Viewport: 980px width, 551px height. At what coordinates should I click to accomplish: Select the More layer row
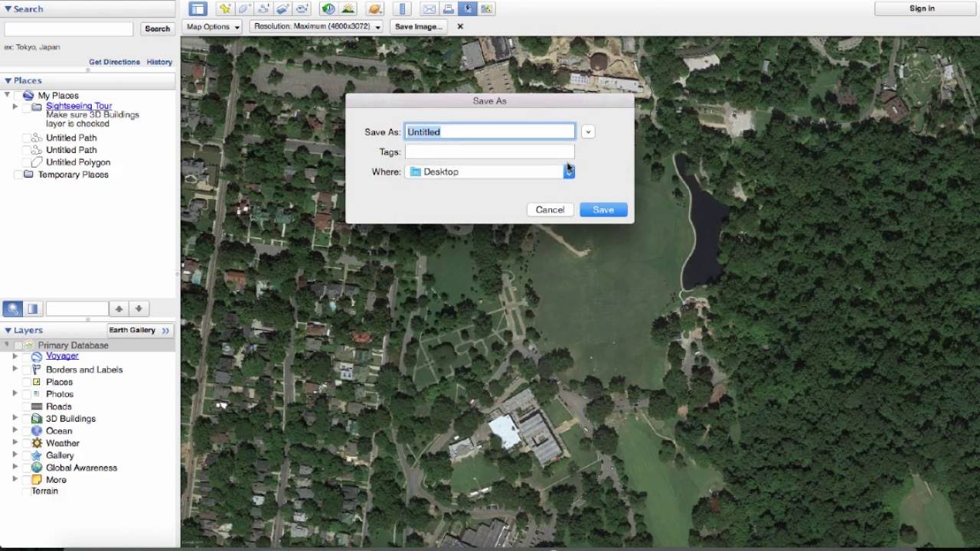click(x=56, y=480)
